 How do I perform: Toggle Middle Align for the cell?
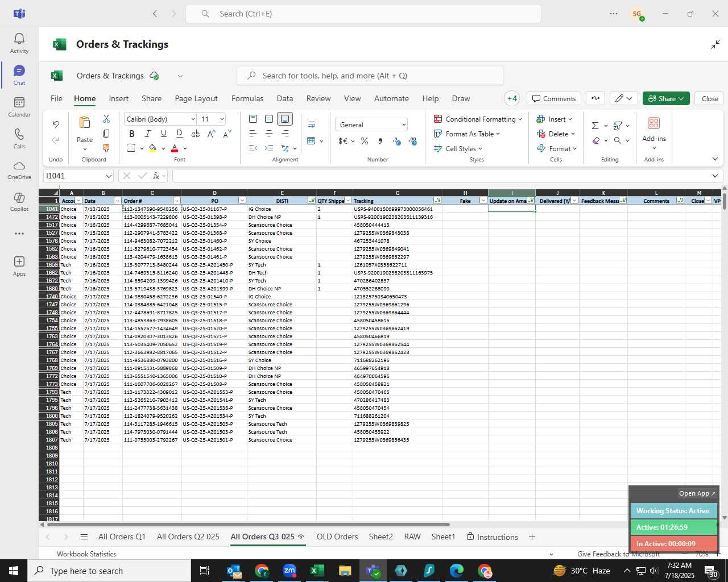click(269, 119)
